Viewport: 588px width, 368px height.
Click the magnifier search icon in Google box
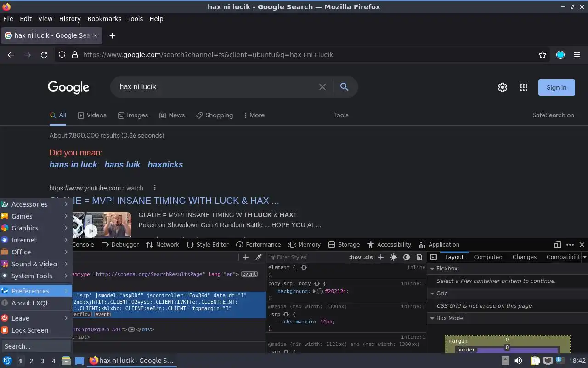344,87
